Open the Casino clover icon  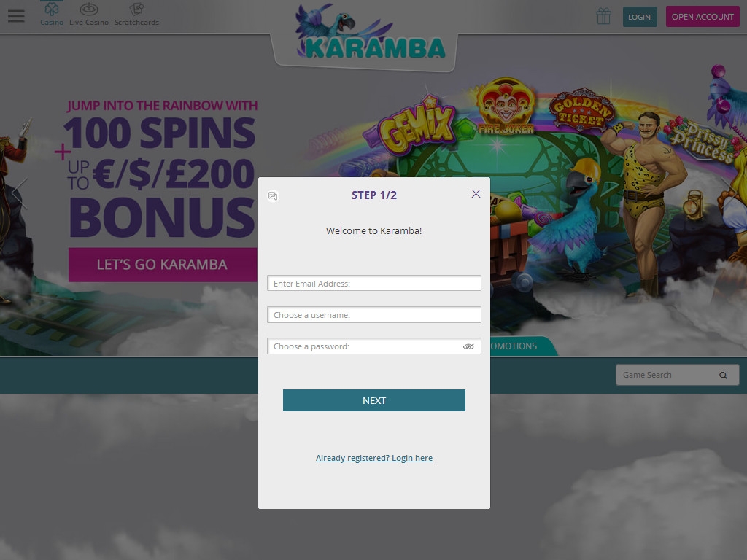point(52,9)
